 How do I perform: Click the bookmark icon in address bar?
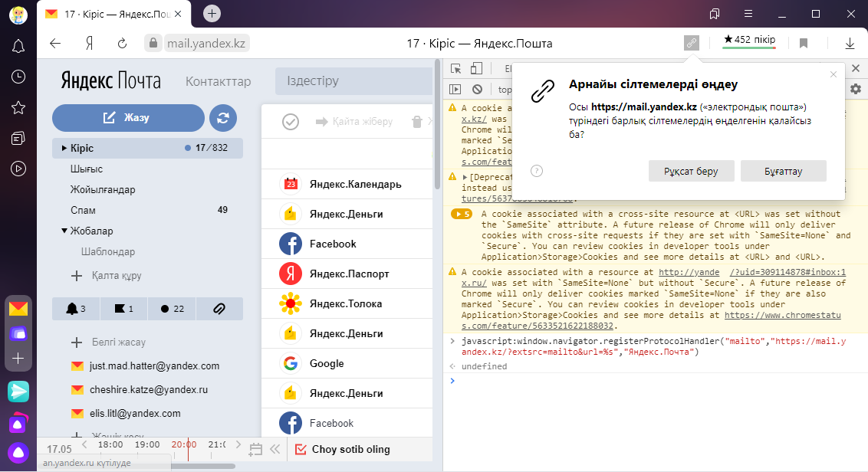click(x=804, y=43)
